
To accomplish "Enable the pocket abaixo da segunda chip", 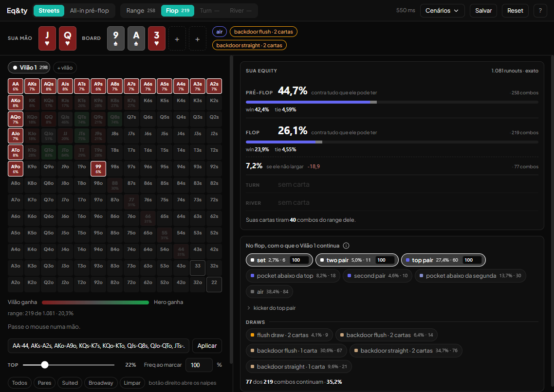I will point(470,276).
